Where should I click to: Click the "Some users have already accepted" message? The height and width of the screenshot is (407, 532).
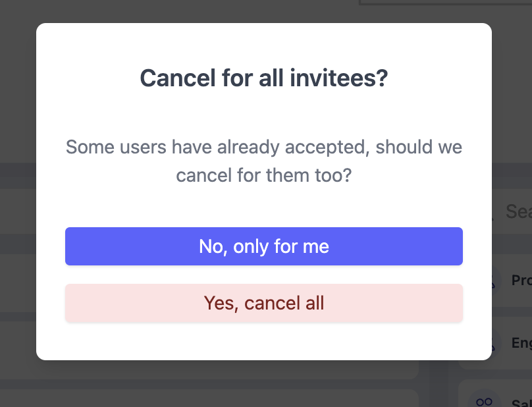pos(263,146)
